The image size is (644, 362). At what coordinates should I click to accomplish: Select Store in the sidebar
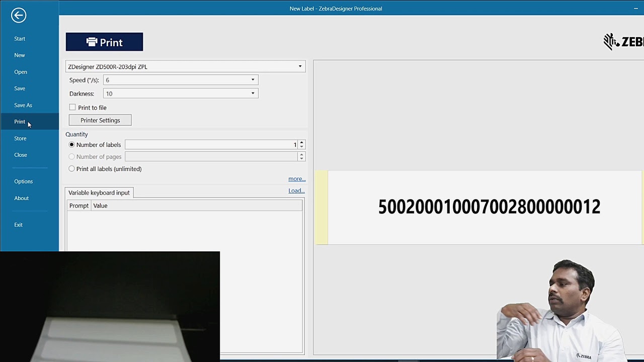(20, 138)
